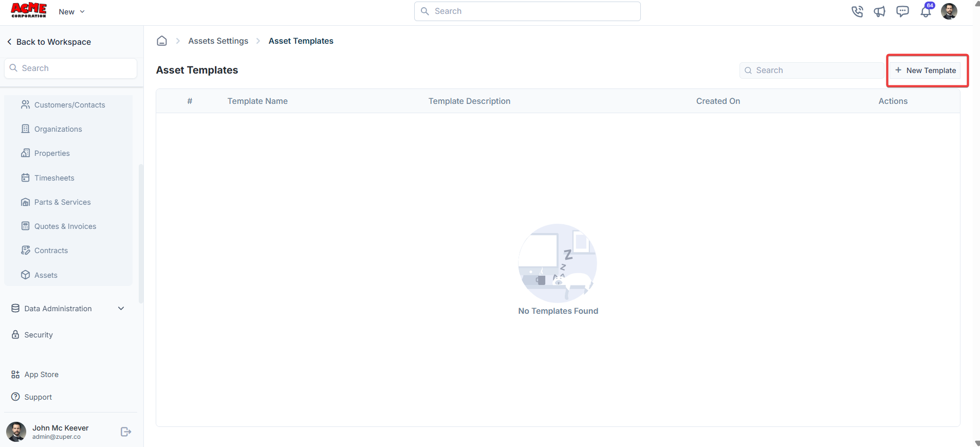Log out using the sign-out icon

[x=126, y=432]
